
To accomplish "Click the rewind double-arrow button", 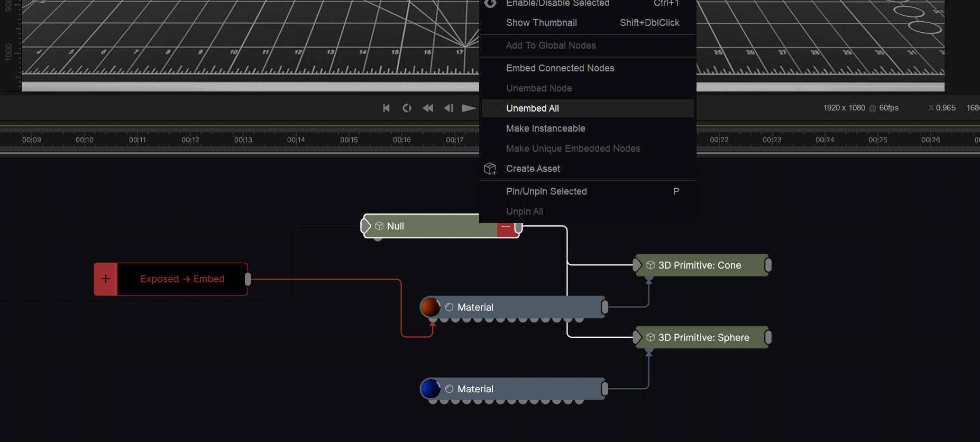I will click(x=428, y=108).
